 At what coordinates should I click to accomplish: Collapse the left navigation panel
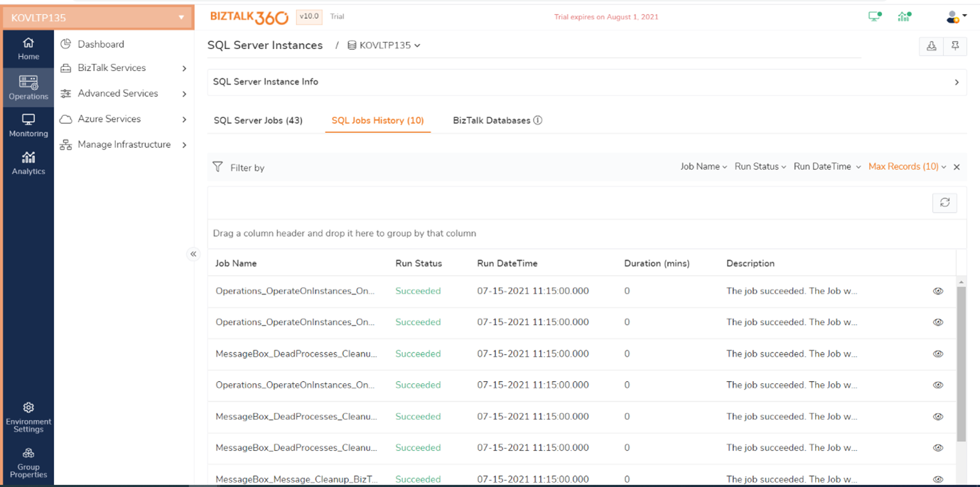(x=193, y=254)
